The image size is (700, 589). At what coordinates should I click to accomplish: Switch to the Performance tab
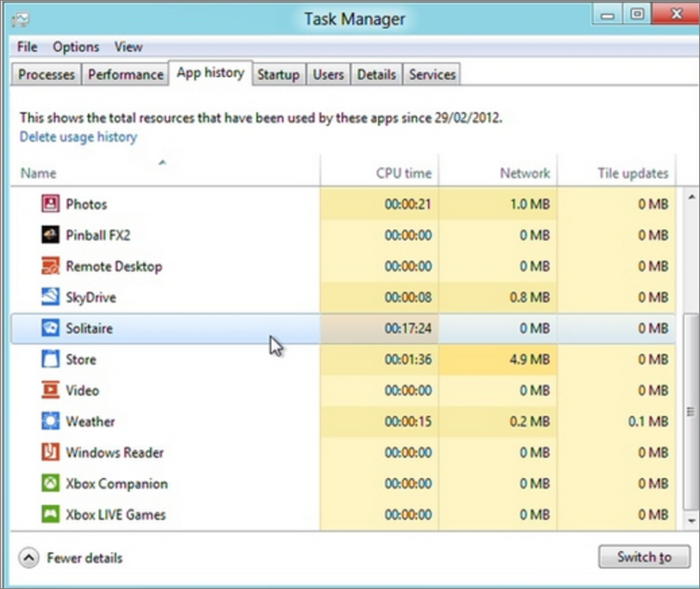(125, 74)
